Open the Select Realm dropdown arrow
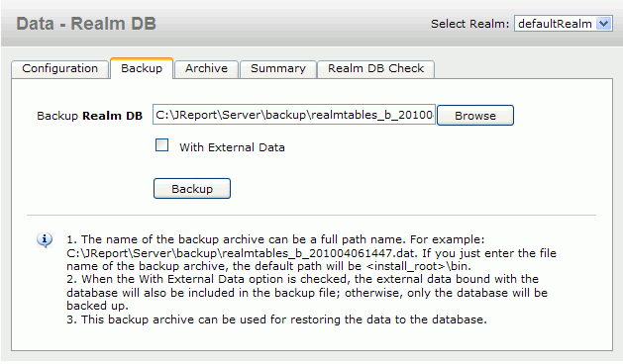623x364 pixels. point(603,24)
